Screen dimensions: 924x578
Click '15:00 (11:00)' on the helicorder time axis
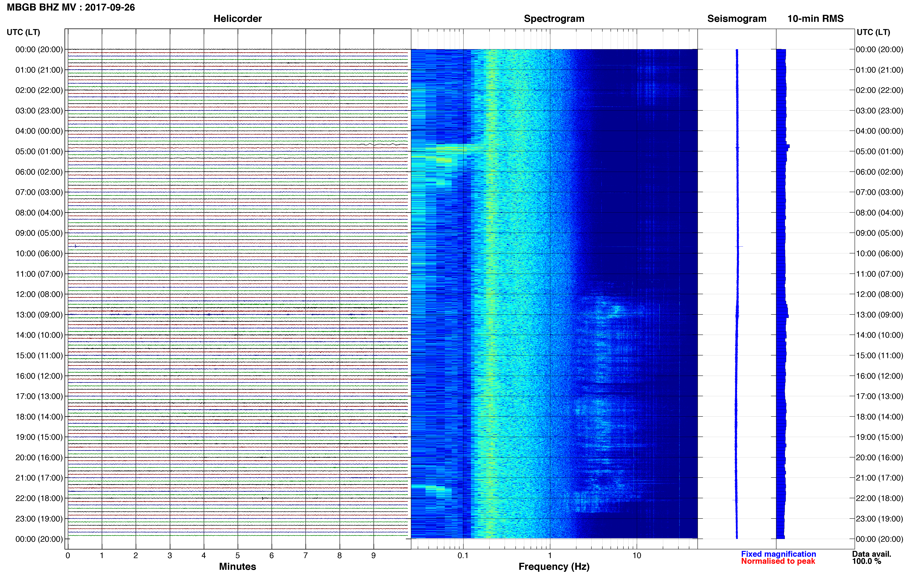39,355
